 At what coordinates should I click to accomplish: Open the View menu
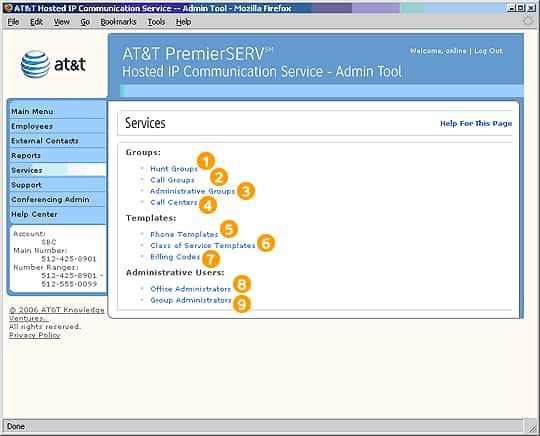pos(62,22)
